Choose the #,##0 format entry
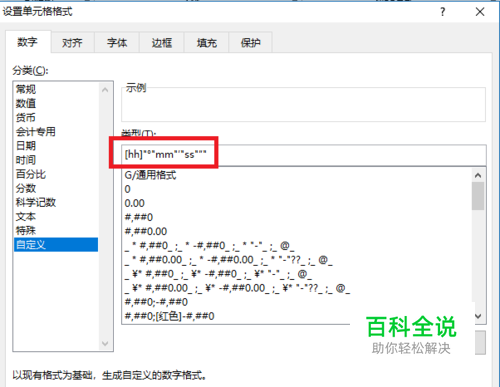The image size is (500, 387). [297, 217]
